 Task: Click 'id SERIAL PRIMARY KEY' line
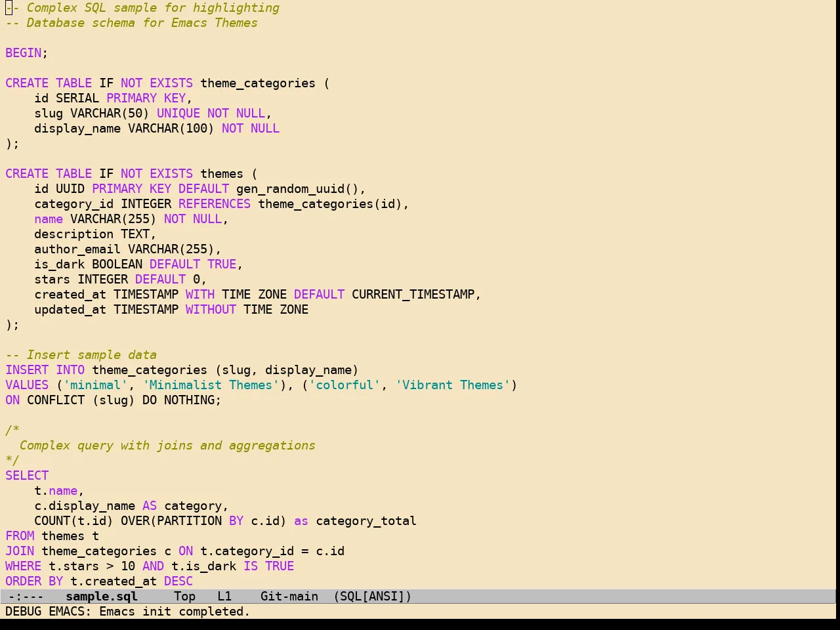[113, 98]
